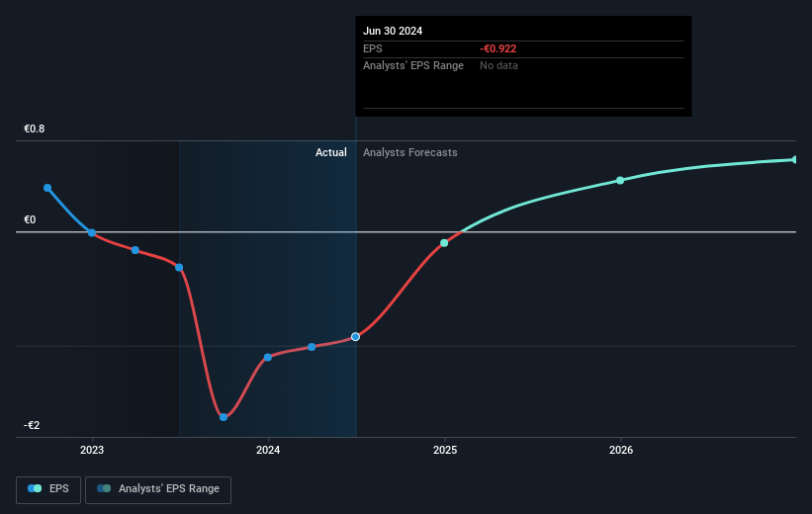This screenshot has height=514, width=812.
Task: Select the EPS data point at 2023
Action: (92, 233)
